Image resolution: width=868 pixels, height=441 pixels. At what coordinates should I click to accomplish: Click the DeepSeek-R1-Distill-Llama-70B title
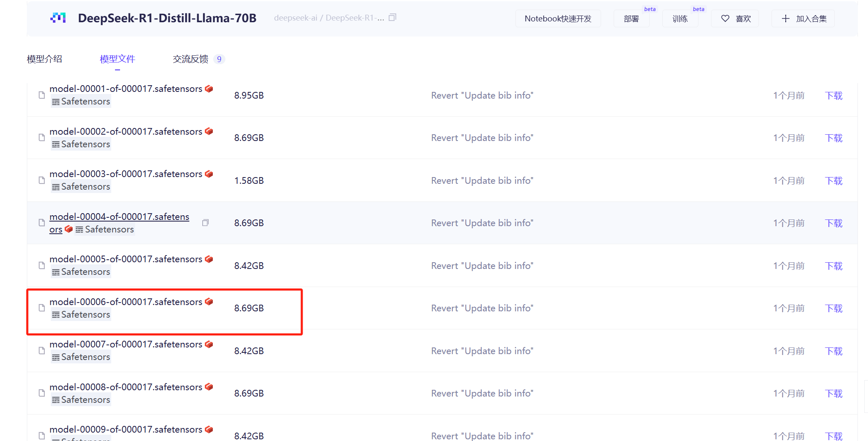coord(167,18)
